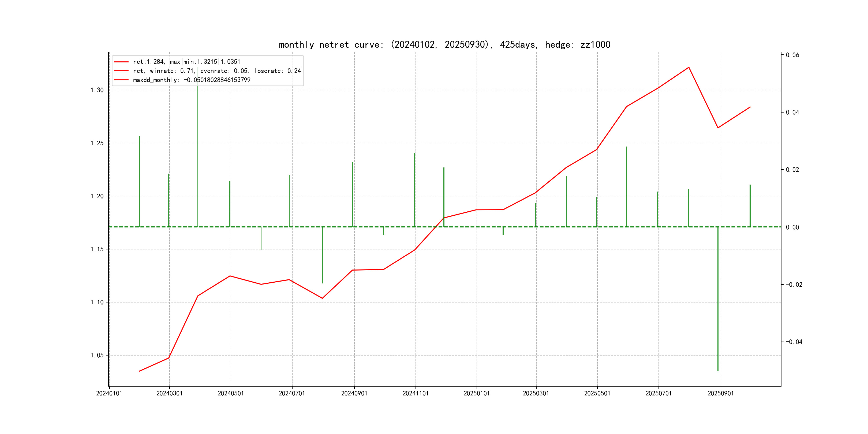
Task: Click x-axis date label 20240501
Action: pyautogui.click(x=230, y=393)
